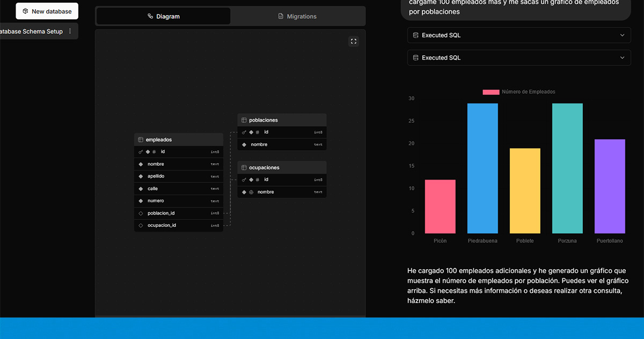This screenshot has width=644, height=339.
Task: Click the purple Puertollano bar in chart
Action: point(610,186)
